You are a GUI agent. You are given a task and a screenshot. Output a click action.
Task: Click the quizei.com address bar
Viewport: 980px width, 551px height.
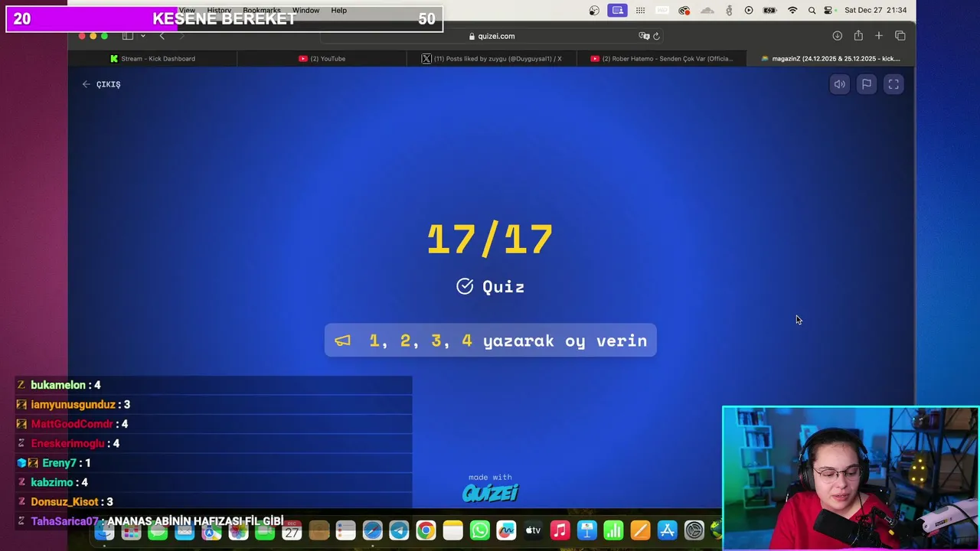pos(492,36)
